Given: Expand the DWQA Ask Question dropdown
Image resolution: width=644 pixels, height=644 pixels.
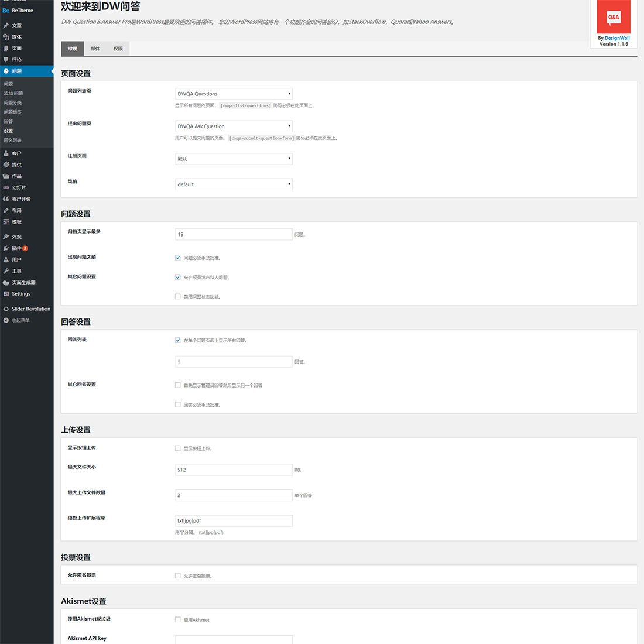Looking at the screenshot, I should (234, 126).
